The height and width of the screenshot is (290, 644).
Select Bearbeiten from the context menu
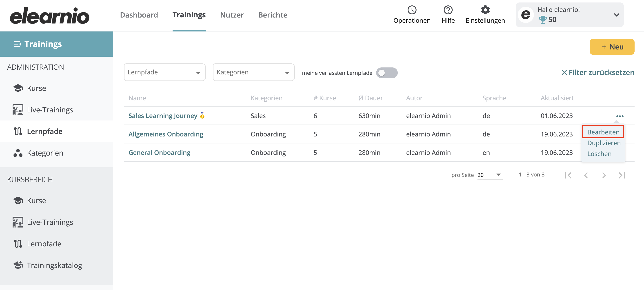(603, 132)
